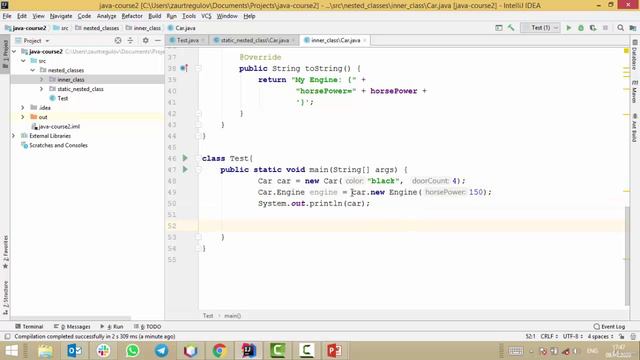640x360 pixels.
Task: Open the Event Log
Action: point(609,327)
